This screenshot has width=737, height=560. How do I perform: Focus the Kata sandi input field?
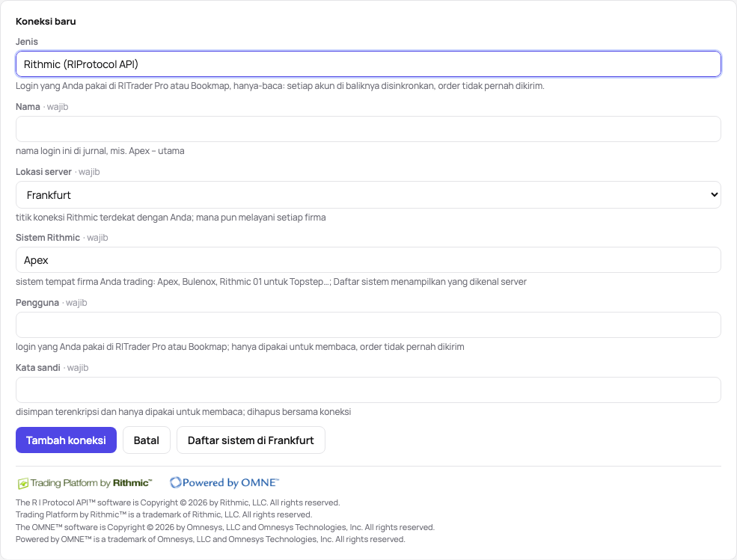pyautogui.click(x=368, y=390)
